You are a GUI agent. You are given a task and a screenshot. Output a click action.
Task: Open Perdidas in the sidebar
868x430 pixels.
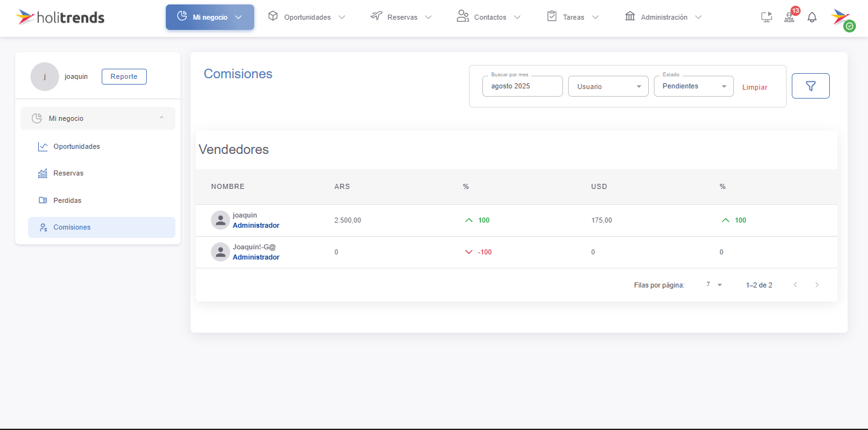(x=102, y=200)
